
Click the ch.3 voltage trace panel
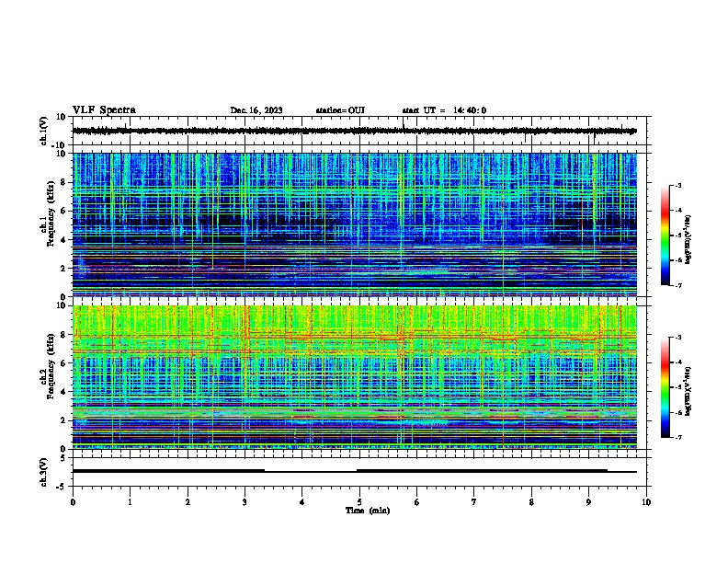click(358, 472)
